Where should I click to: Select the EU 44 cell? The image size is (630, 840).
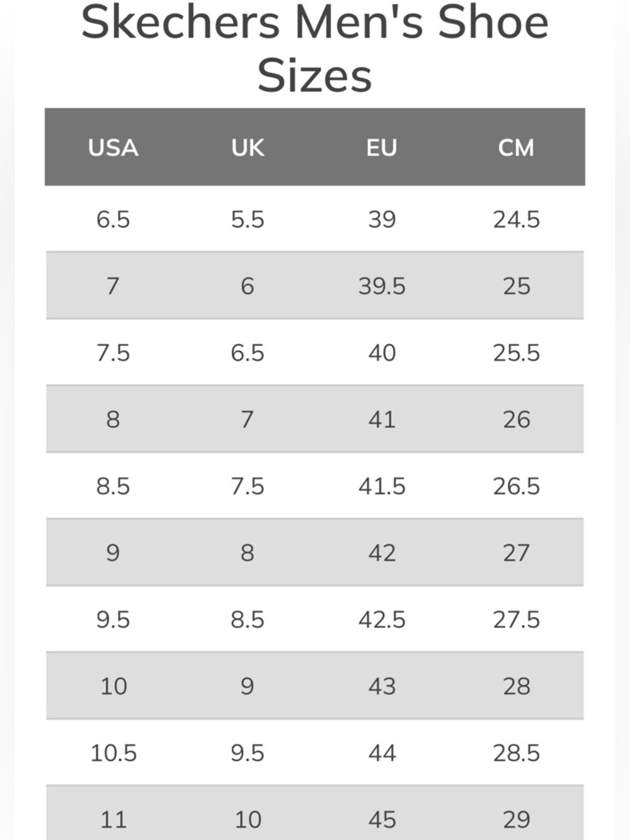[x=382, y=753]
